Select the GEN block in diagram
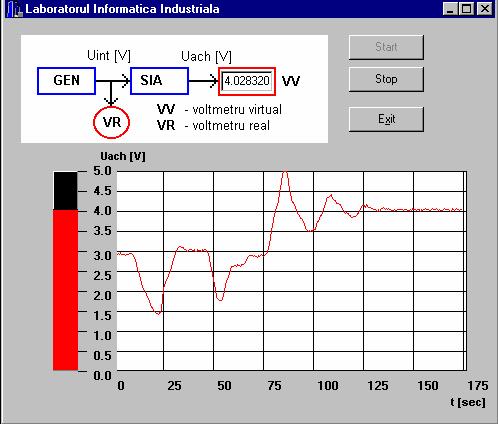The width and height of the screenshot is (498, 424). [x=67, y=81]
